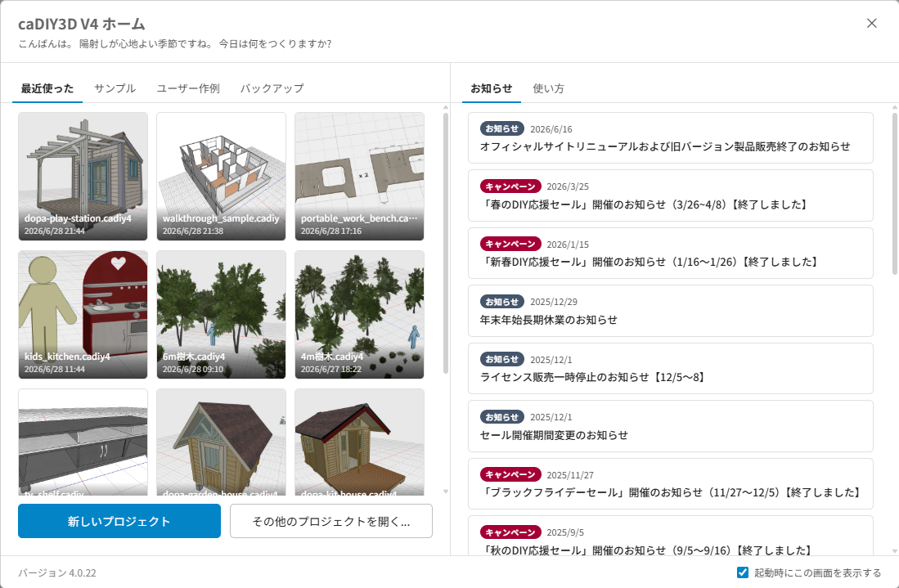Open ライセンス販売一時停止のお知らせ notice
Screen dimensions: 899x588
click(x=670, y=369)
